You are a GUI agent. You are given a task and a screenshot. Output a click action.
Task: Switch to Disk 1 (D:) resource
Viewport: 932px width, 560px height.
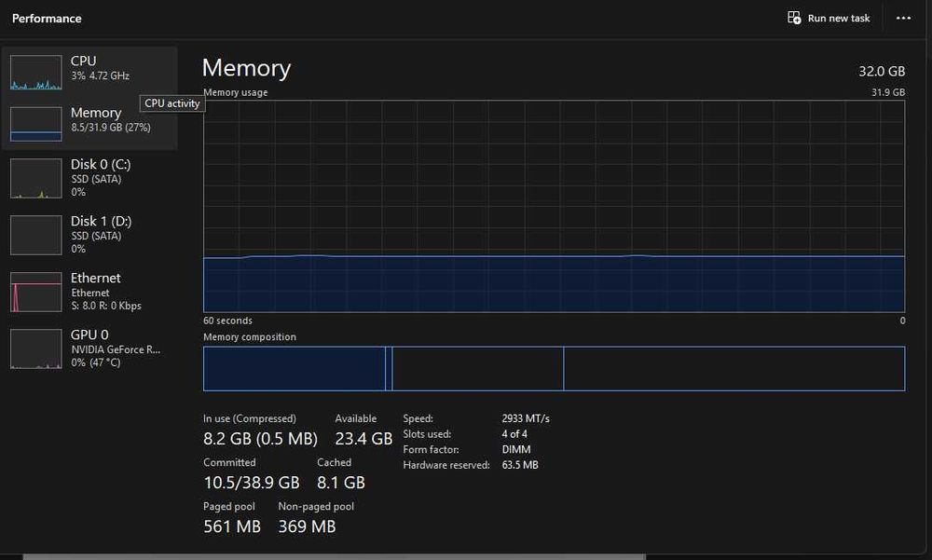[x=89, y=236]
